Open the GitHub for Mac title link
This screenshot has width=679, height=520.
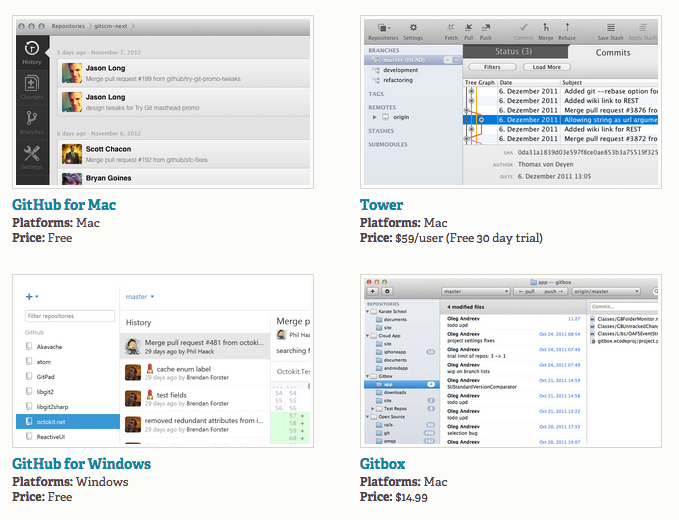click(x=64, y=204)
